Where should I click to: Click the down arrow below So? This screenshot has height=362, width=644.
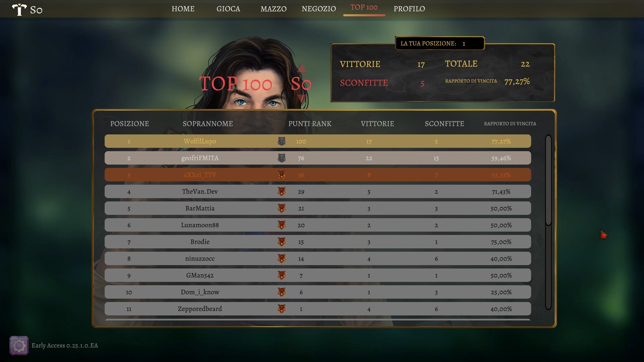302,99
